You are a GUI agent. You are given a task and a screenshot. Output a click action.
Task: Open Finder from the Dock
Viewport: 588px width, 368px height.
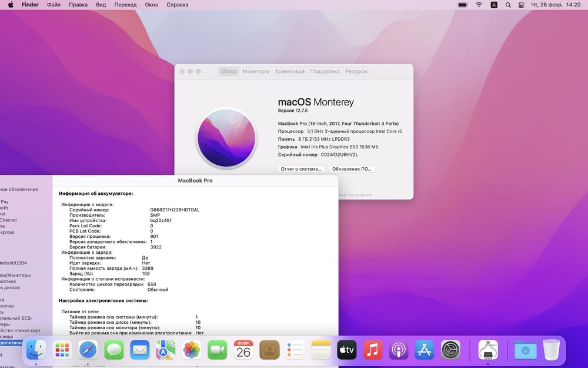[36, 350]
